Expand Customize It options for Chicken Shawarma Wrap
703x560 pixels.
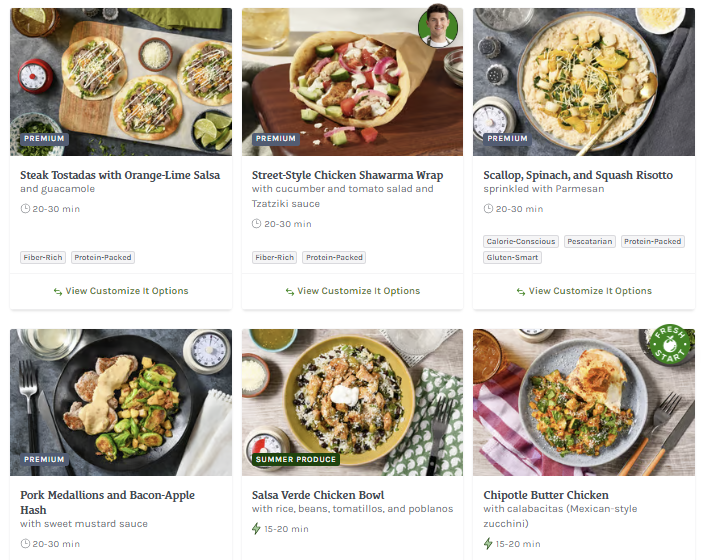coord(352,291)
